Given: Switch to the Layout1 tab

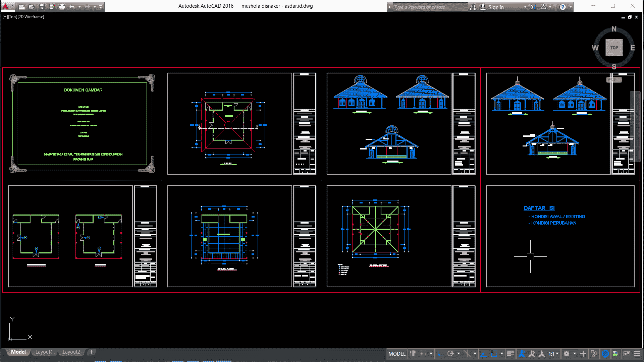Looking at the screenshot, I should click(x=44, y=352).
